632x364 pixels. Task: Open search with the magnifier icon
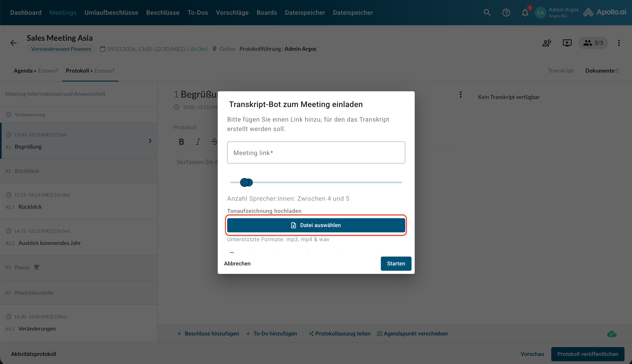(x=487, y=13)
